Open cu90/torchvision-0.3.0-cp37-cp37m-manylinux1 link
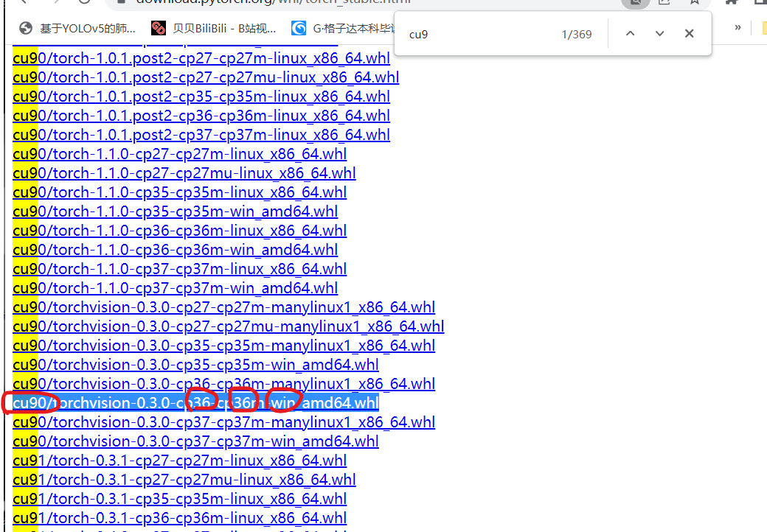 pos(223,421)
